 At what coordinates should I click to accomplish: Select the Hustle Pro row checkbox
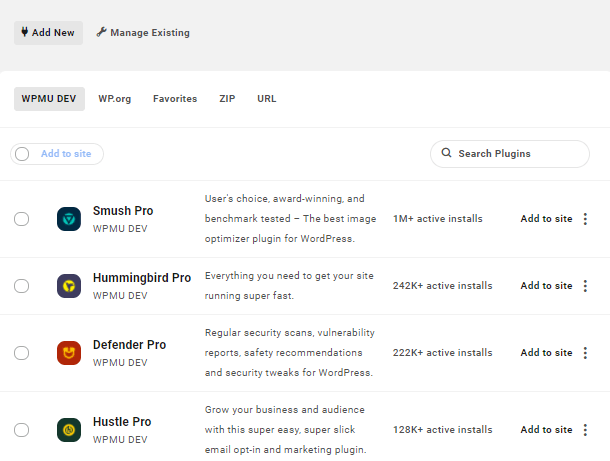click(x=21, y=430)
